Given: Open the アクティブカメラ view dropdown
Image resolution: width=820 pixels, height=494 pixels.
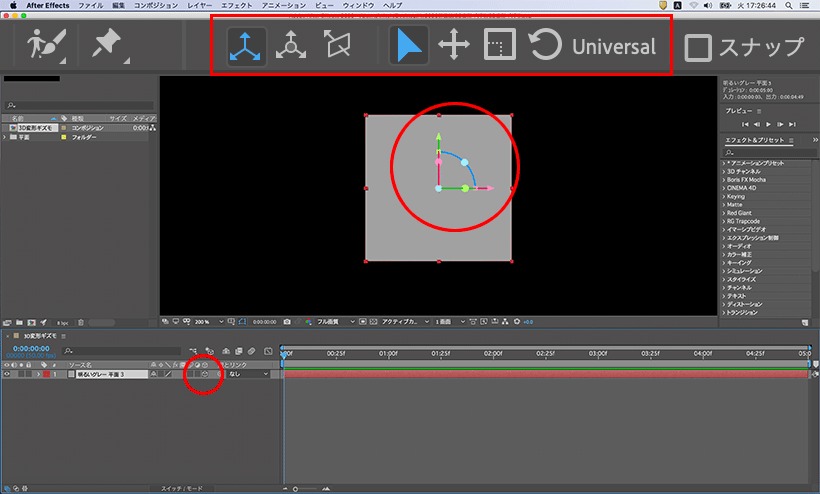Looking at the screenshot, I should tap(406, 322).
